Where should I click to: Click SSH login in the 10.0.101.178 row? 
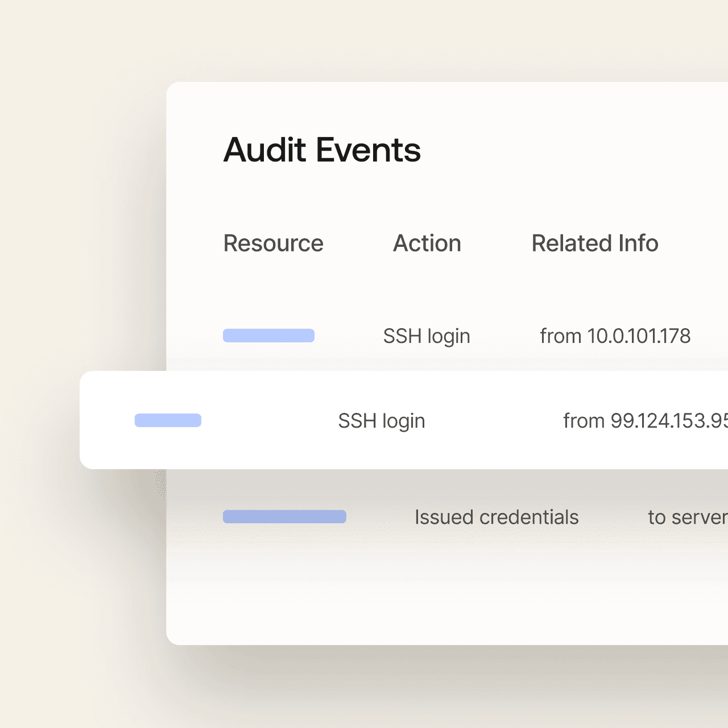(426, 336)
